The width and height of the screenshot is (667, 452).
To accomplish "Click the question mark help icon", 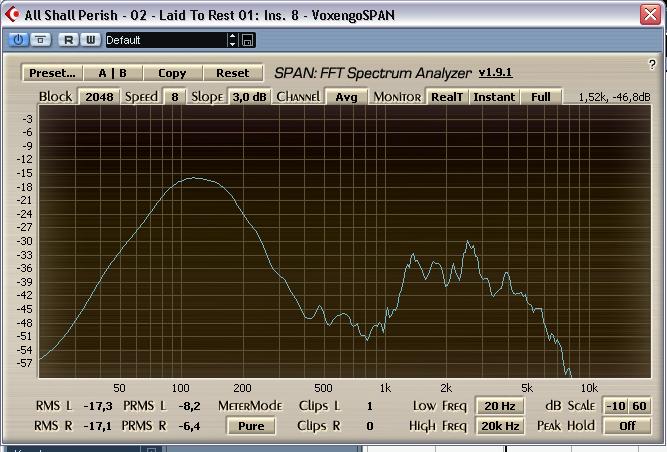I will 652,64.
